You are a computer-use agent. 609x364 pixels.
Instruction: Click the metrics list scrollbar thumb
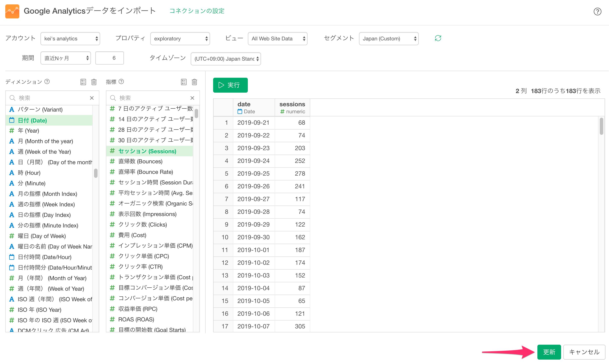(196, 114)
